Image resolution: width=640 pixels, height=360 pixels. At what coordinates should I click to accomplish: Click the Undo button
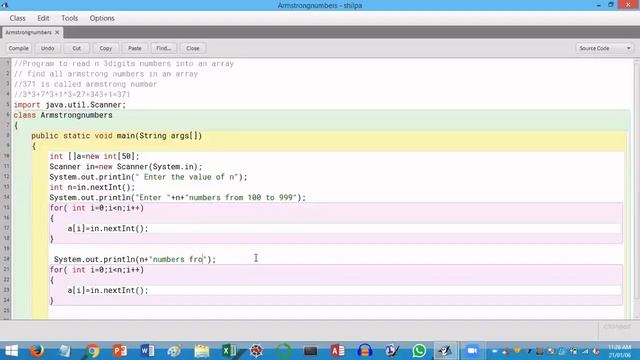pyautogui.click(x=47, y=48)
